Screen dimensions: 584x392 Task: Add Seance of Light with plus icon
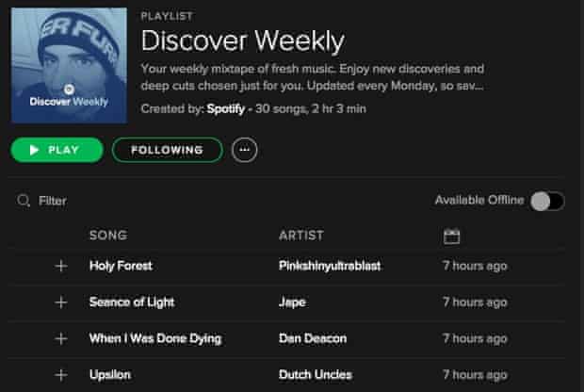coord(61,302)
